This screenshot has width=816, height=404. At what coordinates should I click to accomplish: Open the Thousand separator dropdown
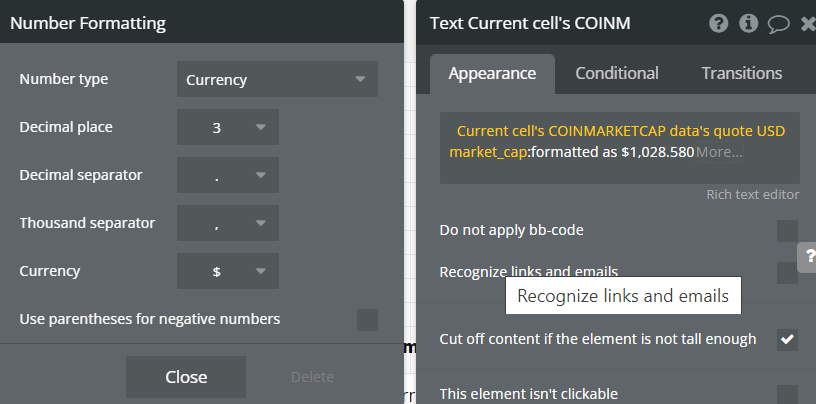228,223
